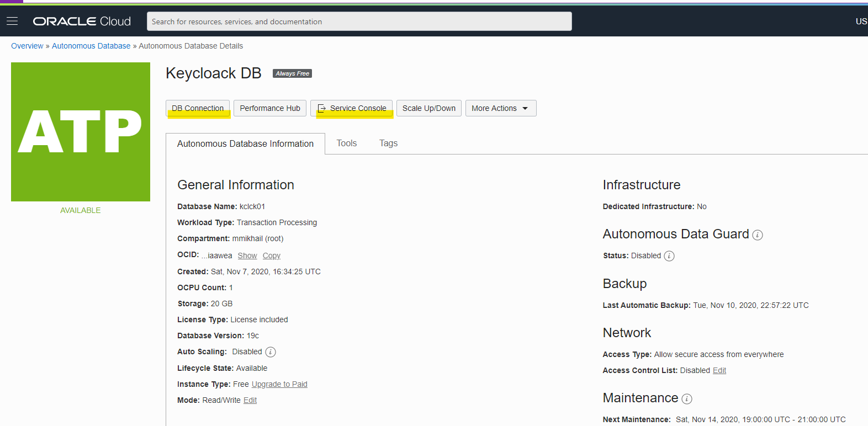The width and height of the screenshot is (868, 426).
Task: Click the ATP database status tile
Action: 81,132
